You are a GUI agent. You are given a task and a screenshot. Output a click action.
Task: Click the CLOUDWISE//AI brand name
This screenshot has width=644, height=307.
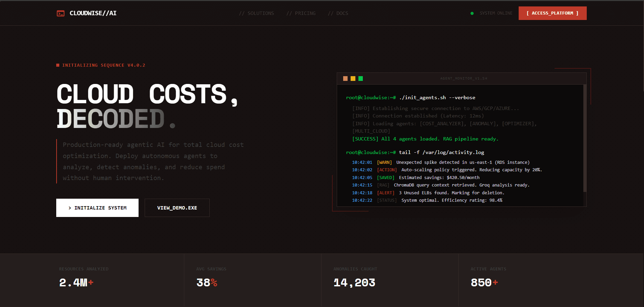pyautogui.click(x=93, y=13)
